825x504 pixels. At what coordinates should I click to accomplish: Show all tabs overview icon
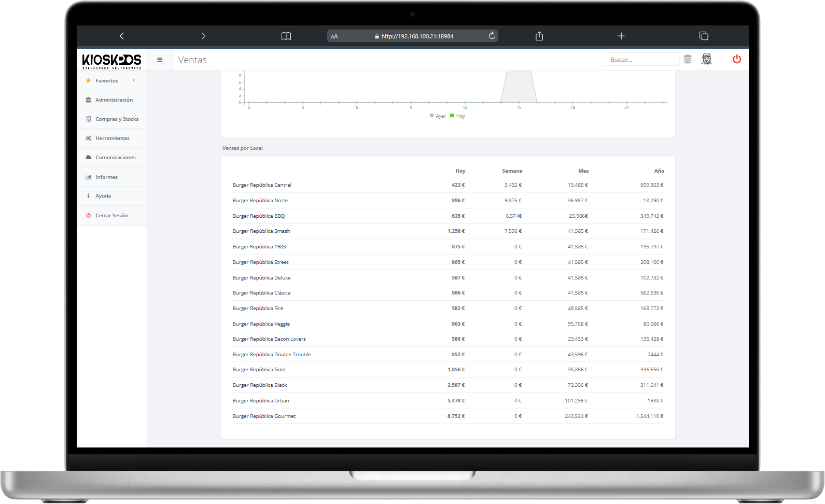tap(704, 36)
